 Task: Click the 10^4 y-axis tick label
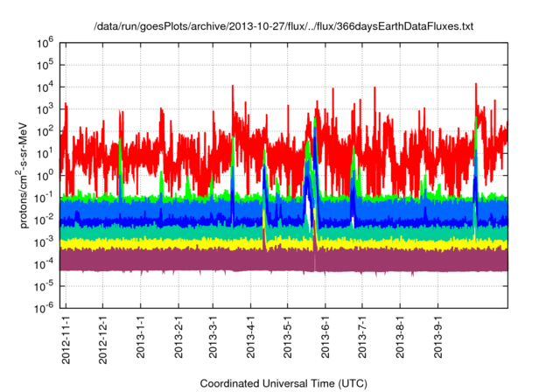coord(45,87)
